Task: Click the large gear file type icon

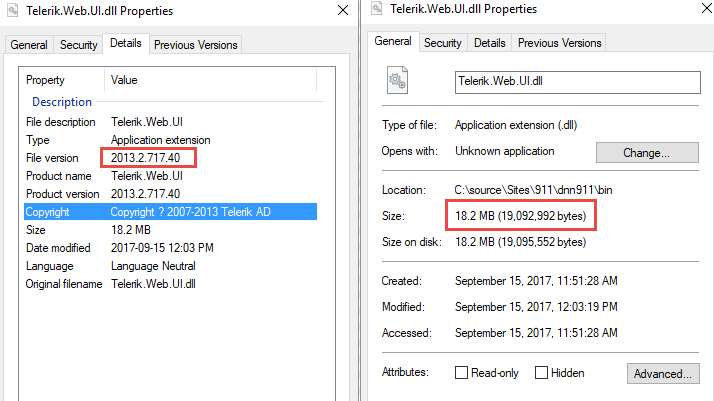Action: [397, 82]
